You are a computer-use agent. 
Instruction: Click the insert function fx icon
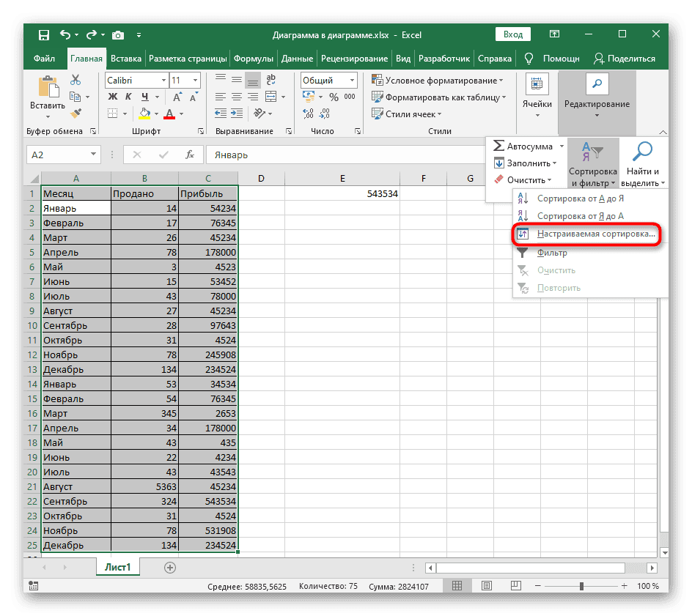(x=189, y=155)
